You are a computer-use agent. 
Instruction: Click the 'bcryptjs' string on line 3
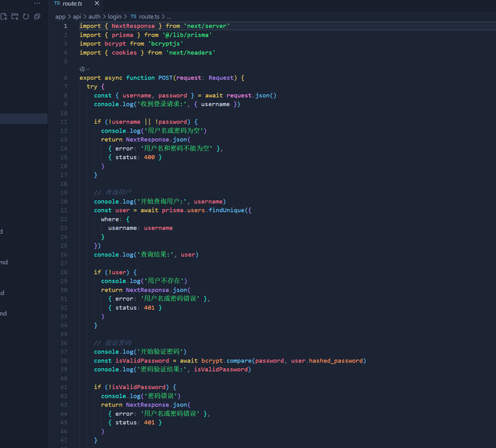[x=166, y=43]
